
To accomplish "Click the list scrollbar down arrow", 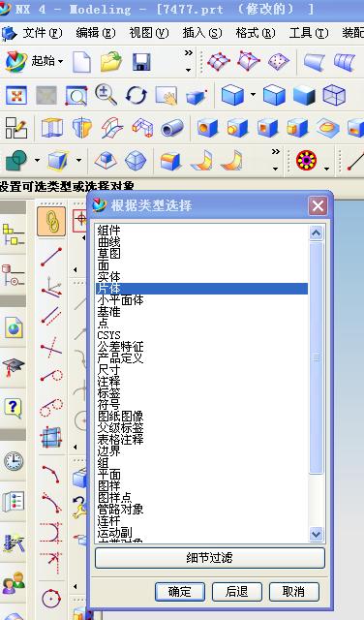I will pos(317,534).
